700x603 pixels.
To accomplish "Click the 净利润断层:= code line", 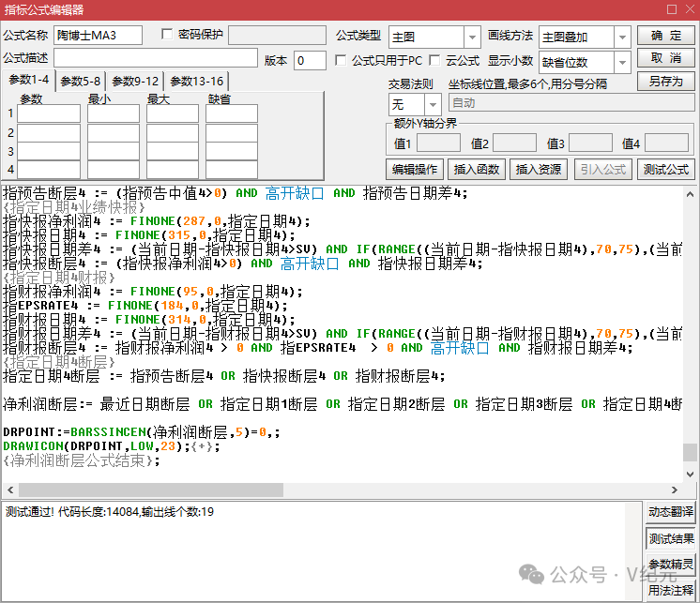I will [342, 403].
